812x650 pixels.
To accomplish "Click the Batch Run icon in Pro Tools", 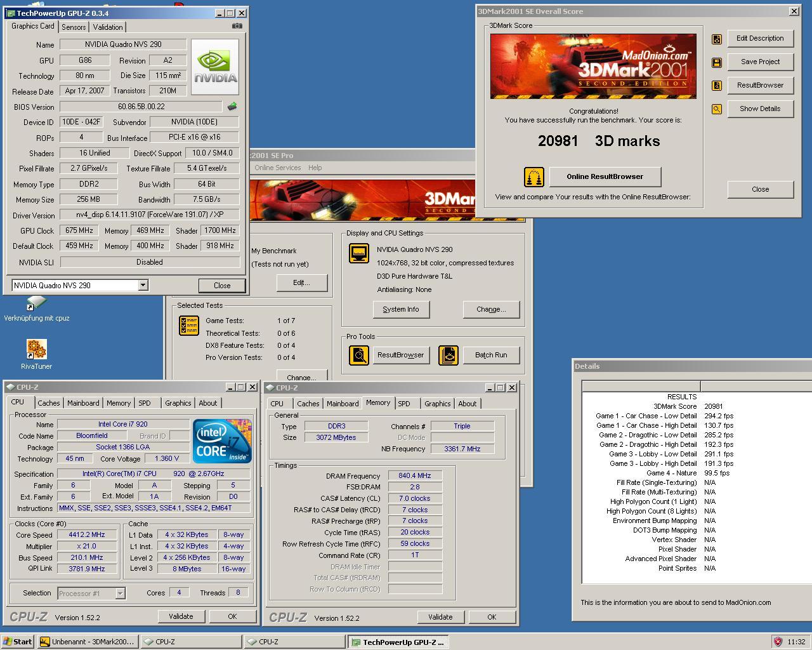I will [x=449, y=355].
